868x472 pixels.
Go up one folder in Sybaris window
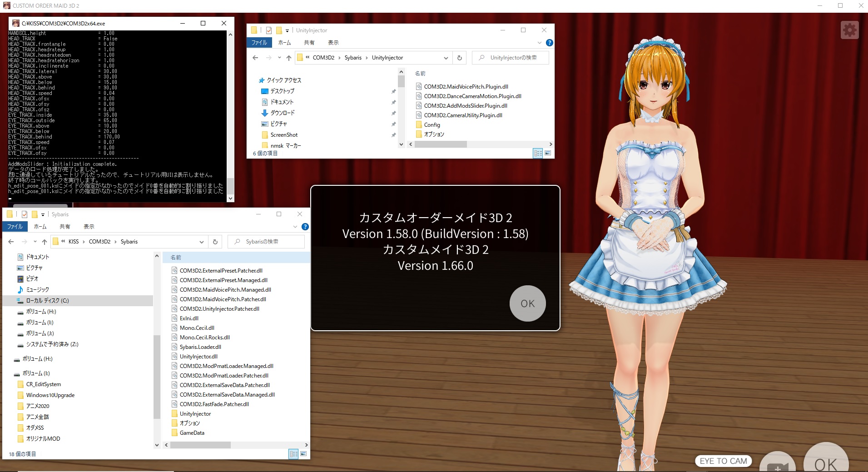pyautogui.click(x=45, y=242)
